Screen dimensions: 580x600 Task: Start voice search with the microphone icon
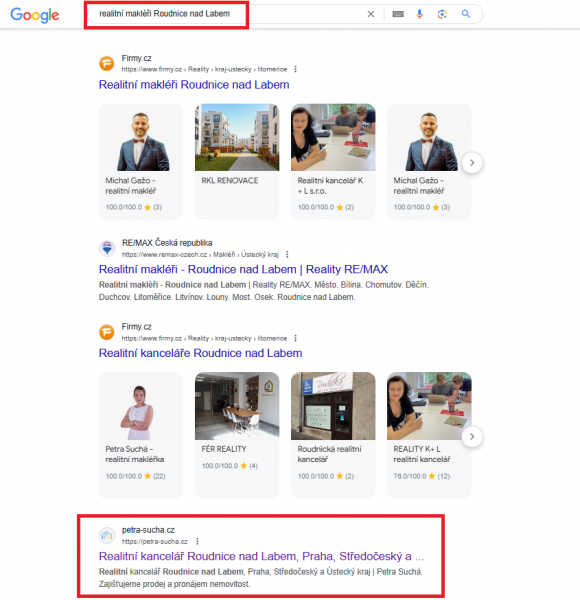420,14
